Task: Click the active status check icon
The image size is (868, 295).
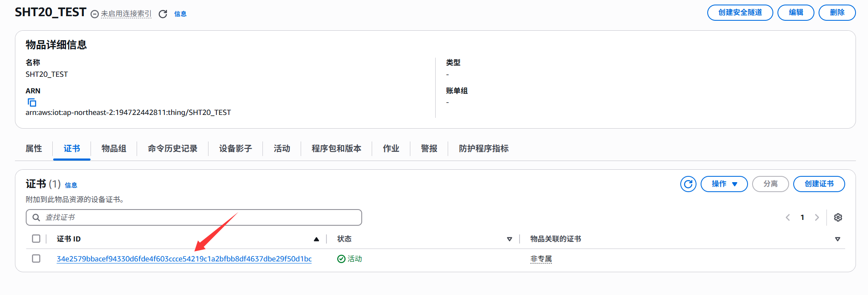Action: click(x=341, y=259)
